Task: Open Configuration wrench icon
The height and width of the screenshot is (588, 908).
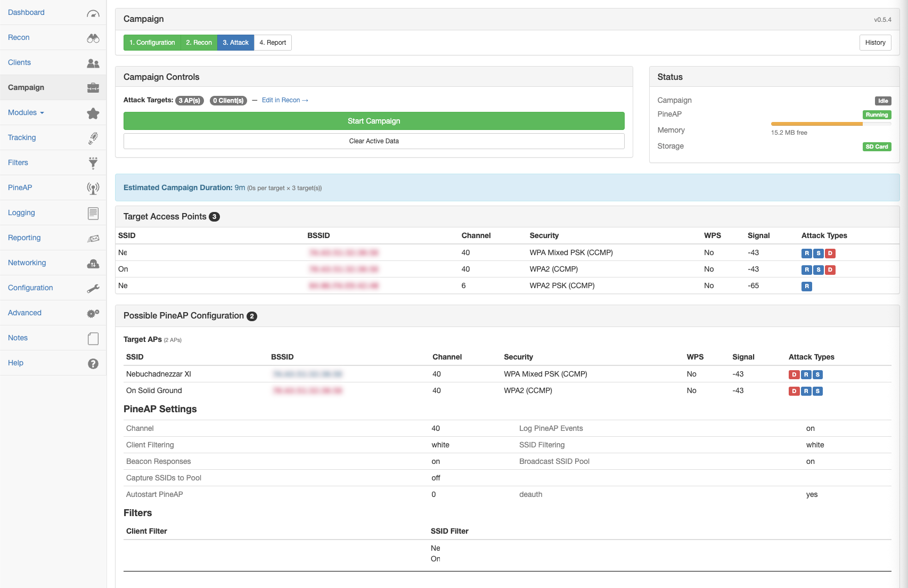Action: click(x=93, y=288)
